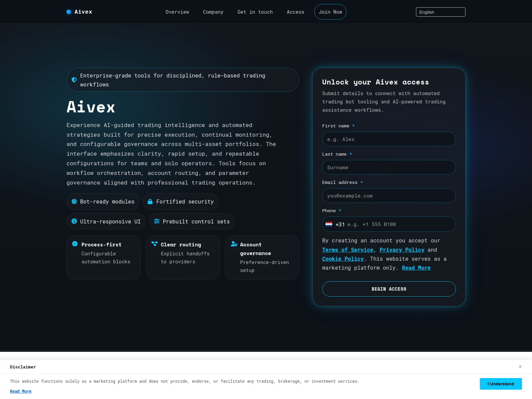
Task: Accept disclaimer with I Understand button
Action: [501, 384]
